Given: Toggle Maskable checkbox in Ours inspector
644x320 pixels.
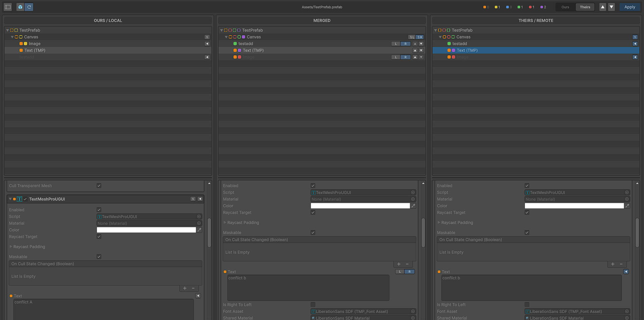Looking at the screenshot, I should coord(99,257).
